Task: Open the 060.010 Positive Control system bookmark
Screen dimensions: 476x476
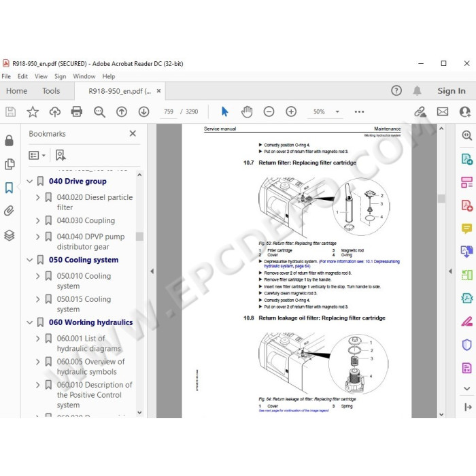Action: tap(94, 395)
